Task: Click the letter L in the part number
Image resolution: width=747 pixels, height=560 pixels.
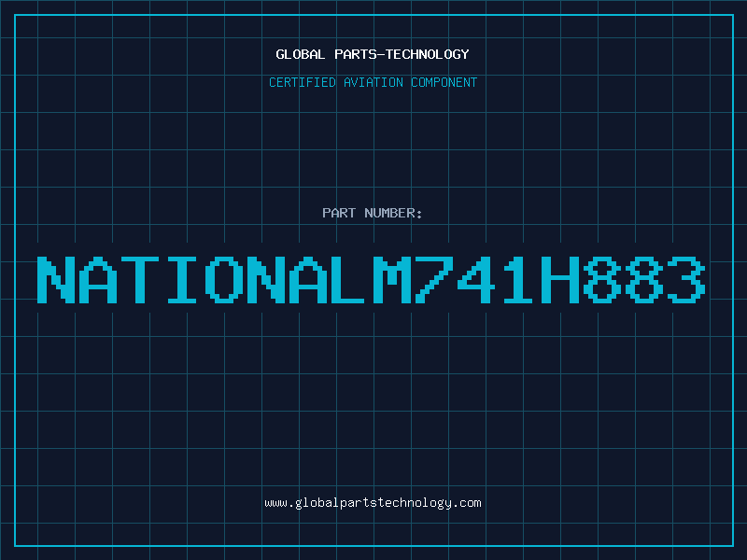Action: 350,280
